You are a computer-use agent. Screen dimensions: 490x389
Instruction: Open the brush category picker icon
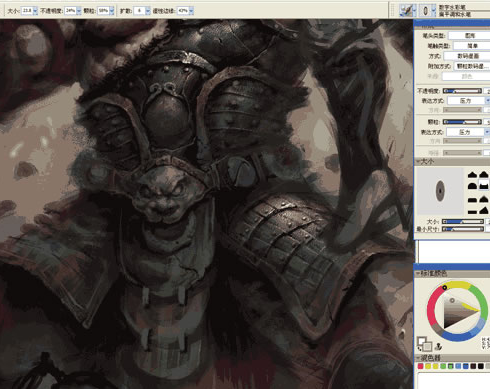(x=406, y=11)
